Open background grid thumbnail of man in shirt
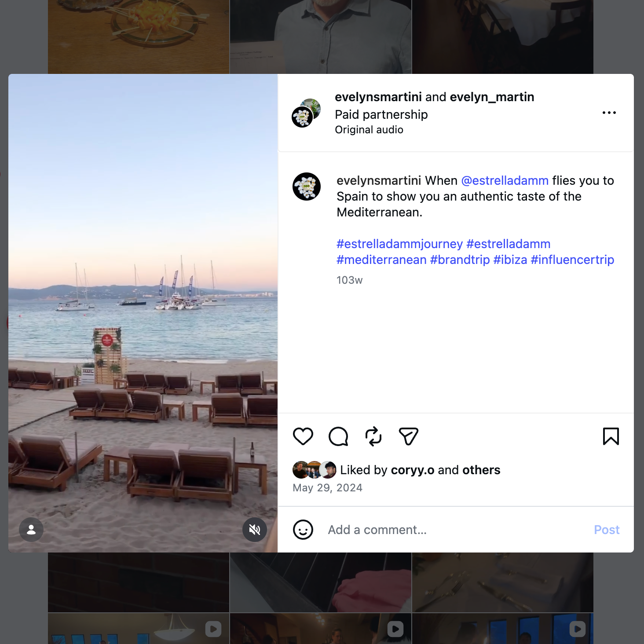 [321, 37]
